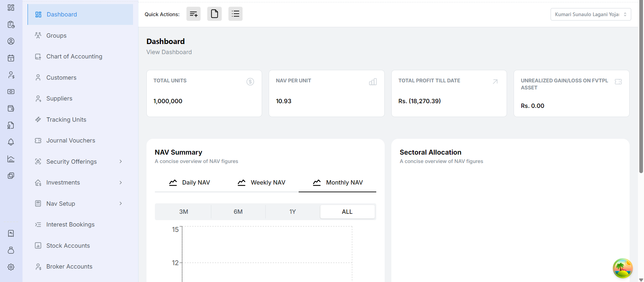The height and width of the screenshot is (282, 644).
Task: Select the 3M time range option
Action: (x=183, y=212)
